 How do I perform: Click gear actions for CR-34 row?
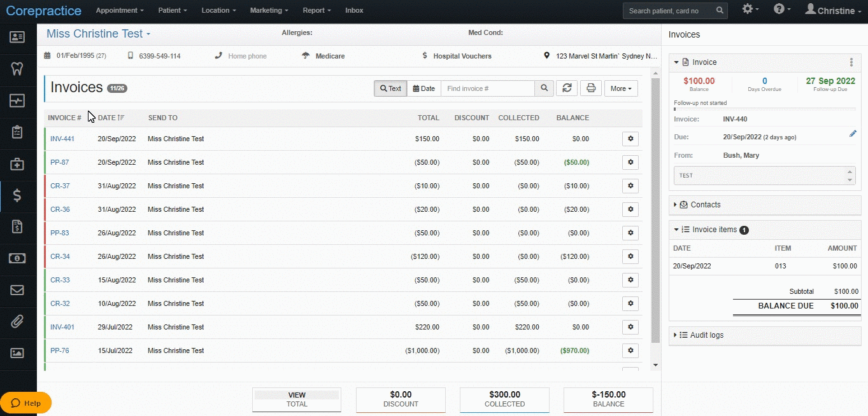click(630, 256)
